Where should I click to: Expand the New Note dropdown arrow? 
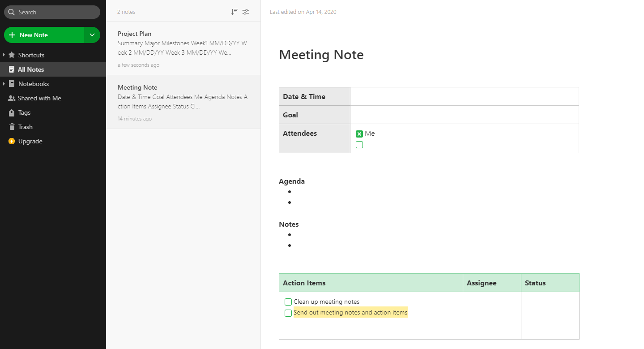pyautogui.click(x=92, y=34)
